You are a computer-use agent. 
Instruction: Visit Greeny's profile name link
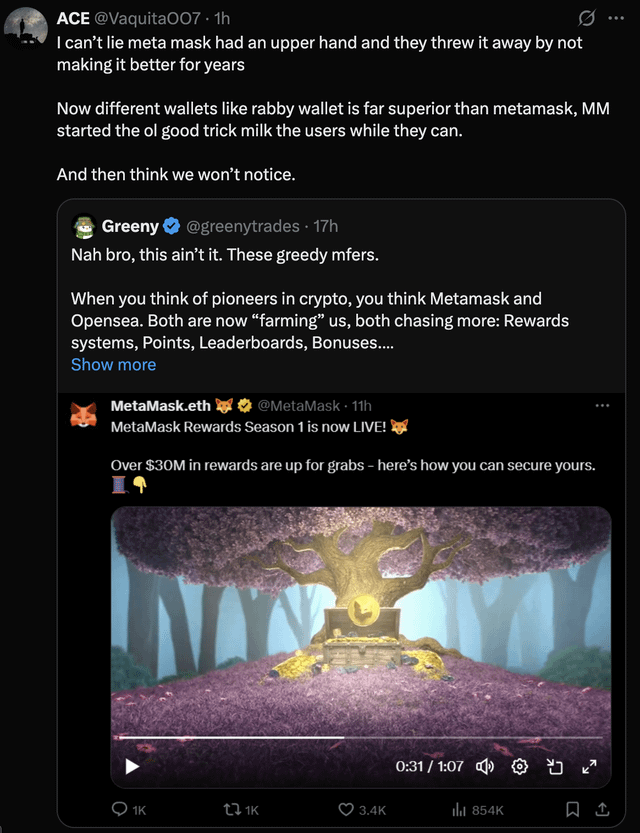point(130,226)
